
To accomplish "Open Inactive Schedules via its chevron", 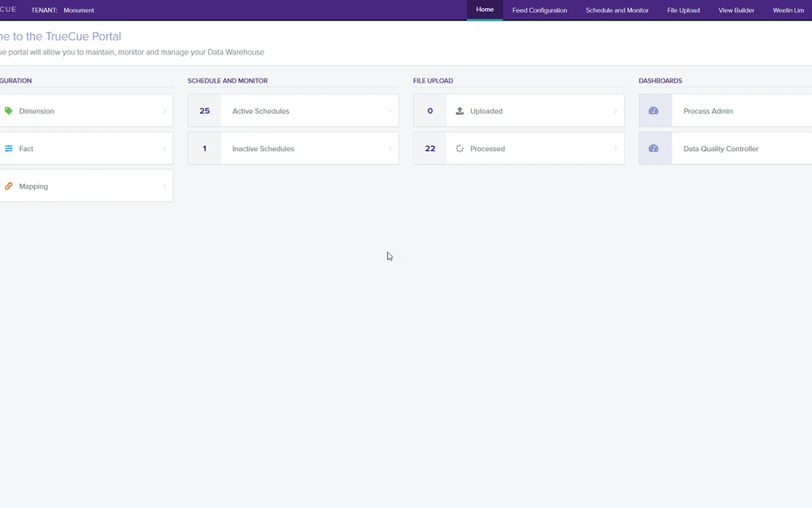I will 390,149.
